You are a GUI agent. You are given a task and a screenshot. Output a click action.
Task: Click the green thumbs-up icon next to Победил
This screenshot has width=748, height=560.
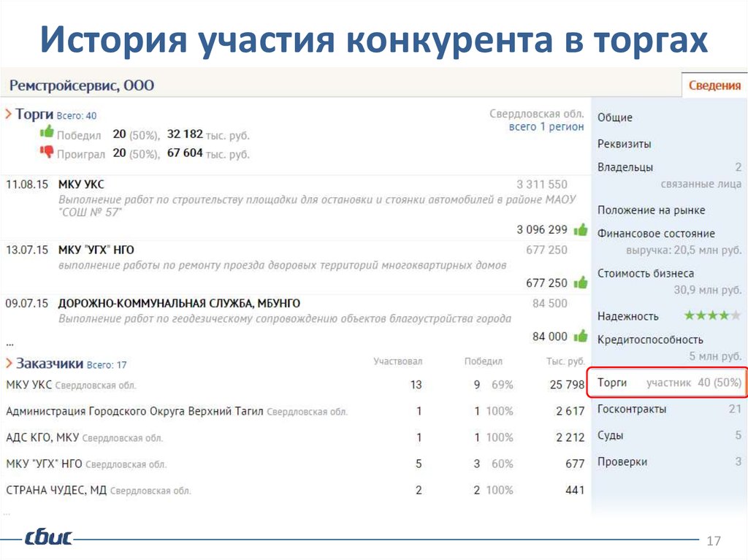(x=47, y=133)
